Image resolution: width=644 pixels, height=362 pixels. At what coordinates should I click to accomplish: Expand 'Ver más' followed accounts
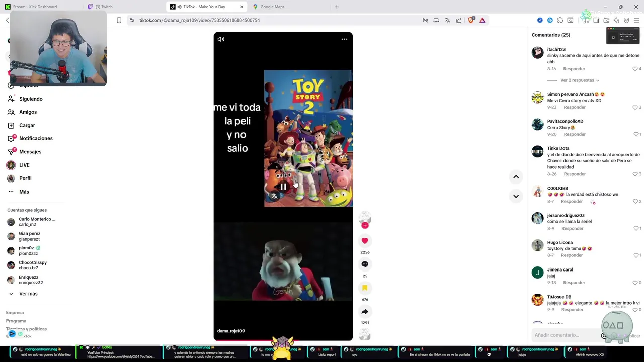28,294
